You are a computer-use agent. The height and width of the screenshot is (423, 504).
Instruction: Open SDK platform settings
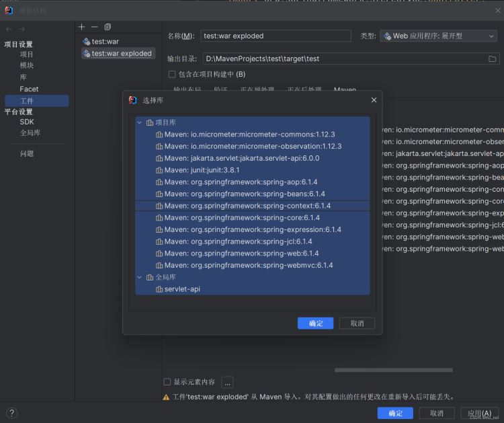tap(27, 122)
